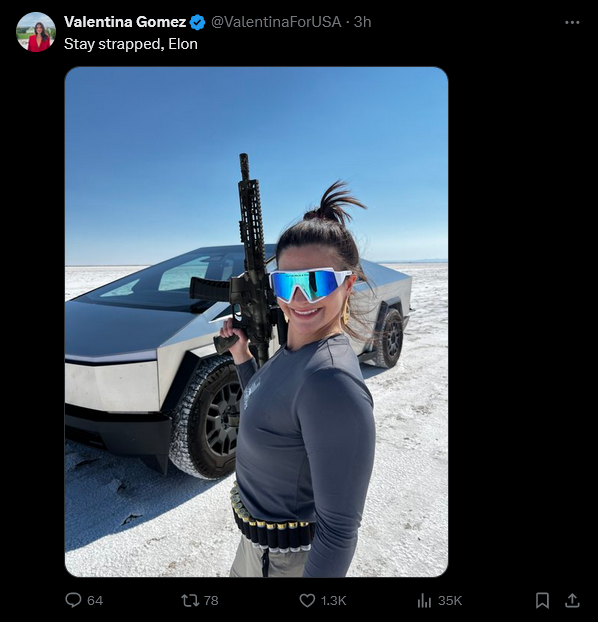This screenshot has width=598, height=622.
Task: Click the blue mirrored sunglasses in photo
Action: pos(310,284)
